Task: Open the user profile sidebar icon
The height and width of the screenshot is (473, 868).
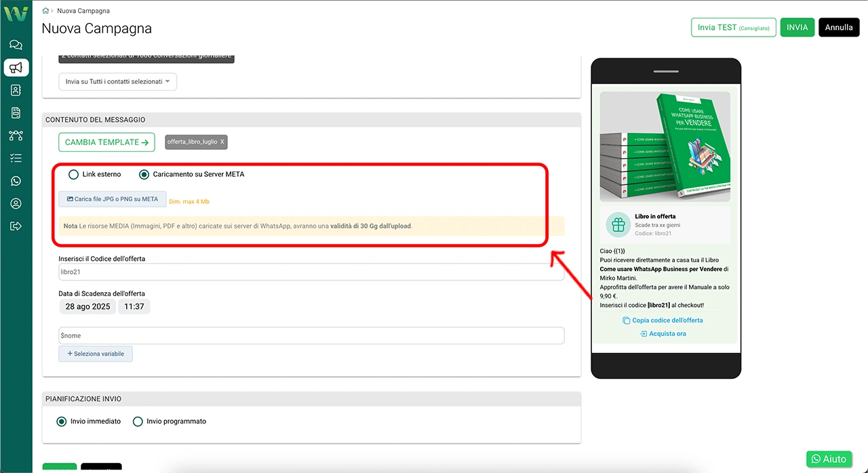Action: (16, 203)
